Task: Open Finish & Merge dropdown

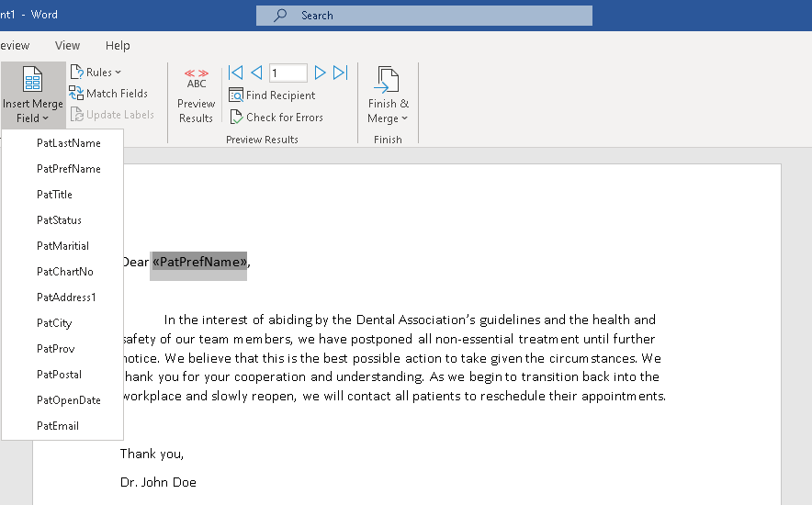Action: tap(388, 95)
